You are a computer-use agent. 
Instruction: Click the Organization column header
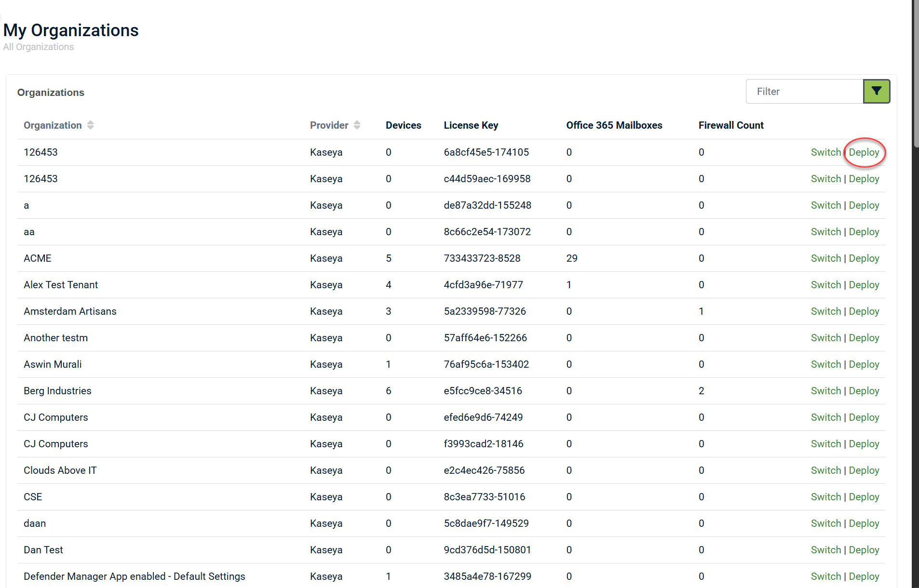point(53,125)
